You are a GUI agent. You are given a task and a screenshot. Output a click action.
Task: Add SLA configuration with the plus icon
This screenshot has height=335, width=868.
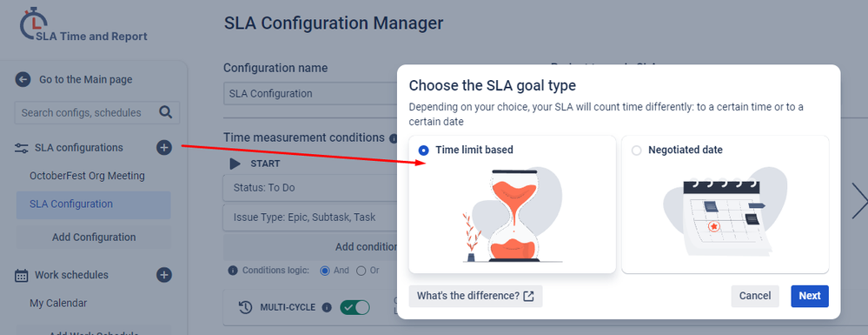(164, 148)
